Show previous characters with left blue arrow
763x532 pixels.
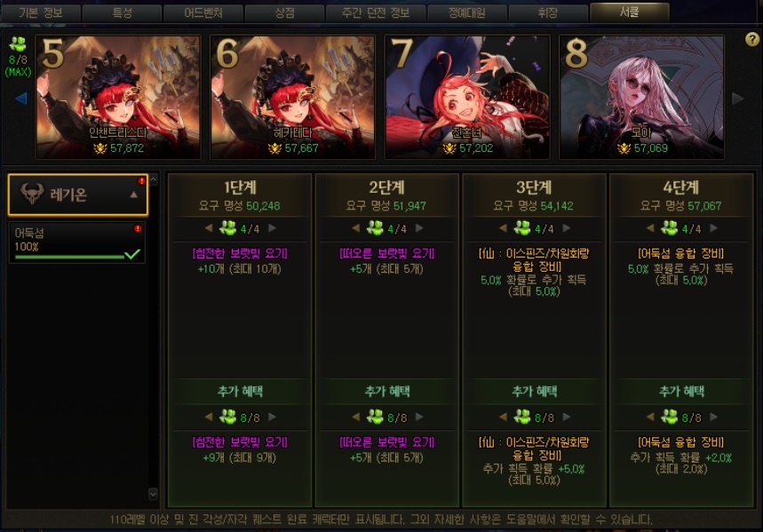tap(20, 99)
